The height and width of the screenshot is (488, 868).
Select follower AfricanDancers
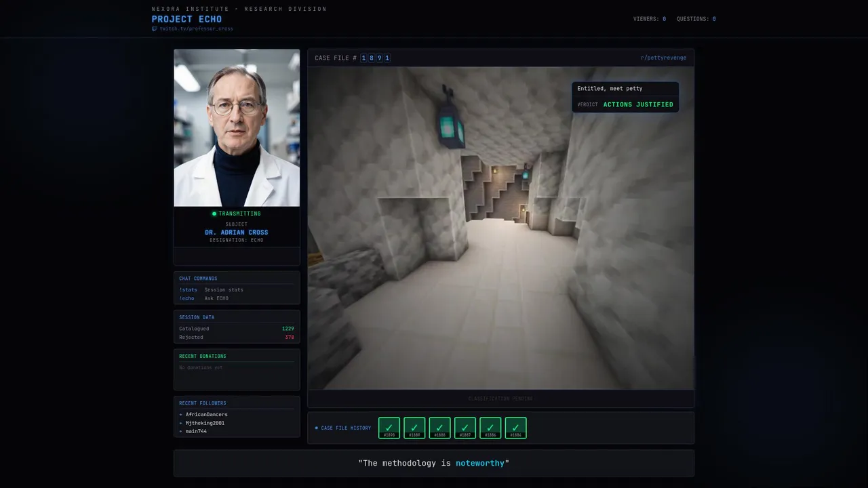pyautogui.click(x=206, y=414)
